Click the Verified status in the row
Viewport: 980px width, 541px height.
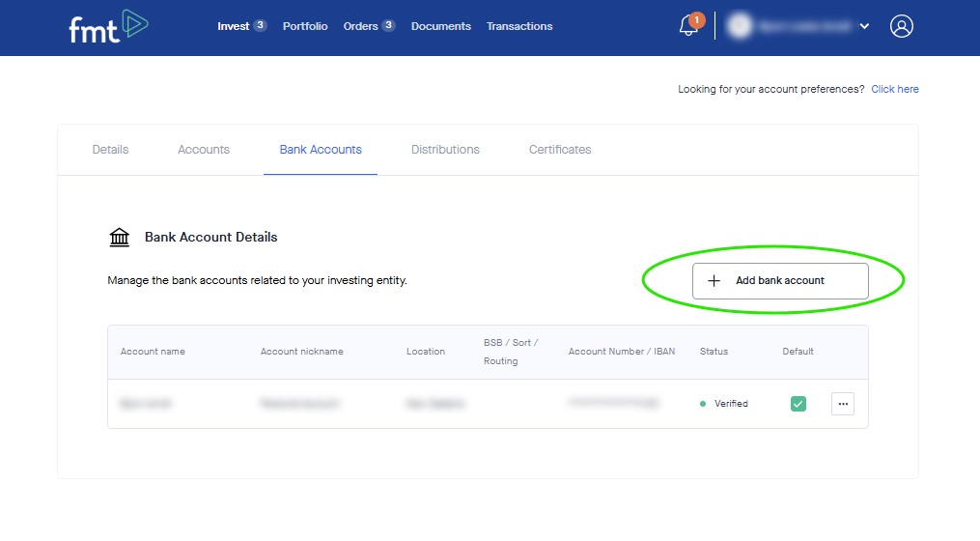coord(730,404)
